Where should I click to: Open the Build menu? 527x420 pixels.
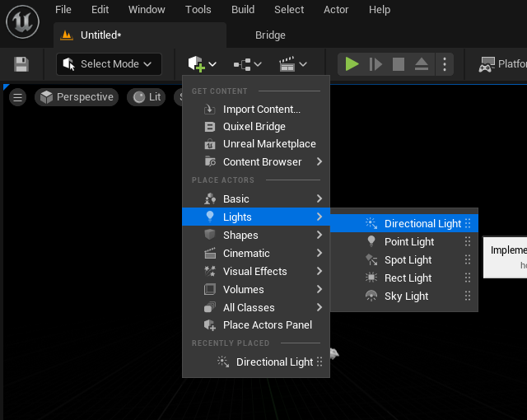click(x=243, y=10)
